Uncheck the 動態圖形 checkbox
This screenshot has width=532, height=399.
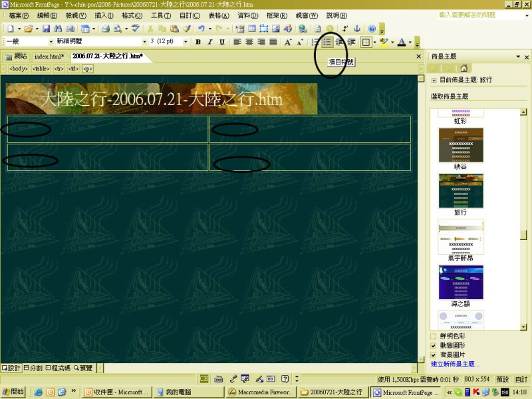(x=434, y=345)
